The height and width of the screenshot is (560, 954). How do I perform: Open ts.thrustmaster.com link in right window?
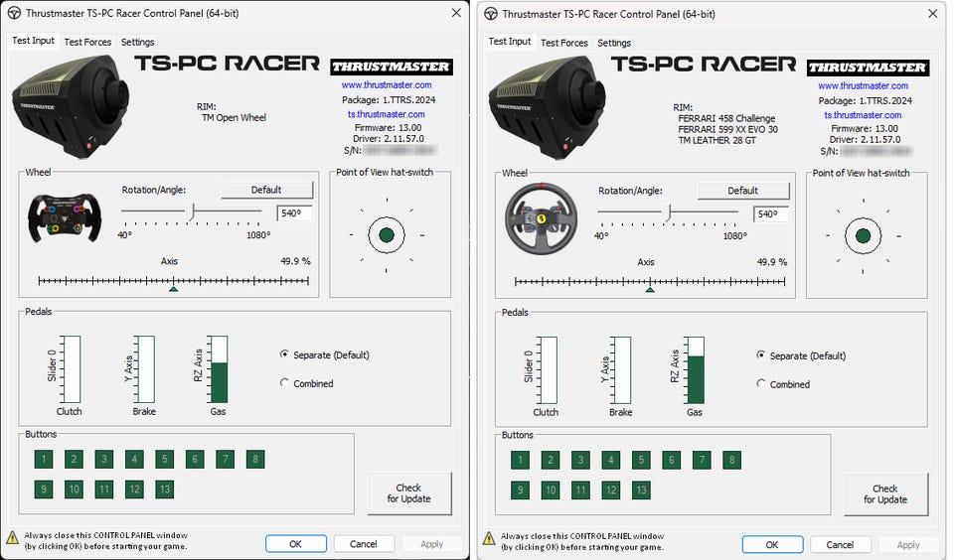pyautogui.click(x=863, y=115)
